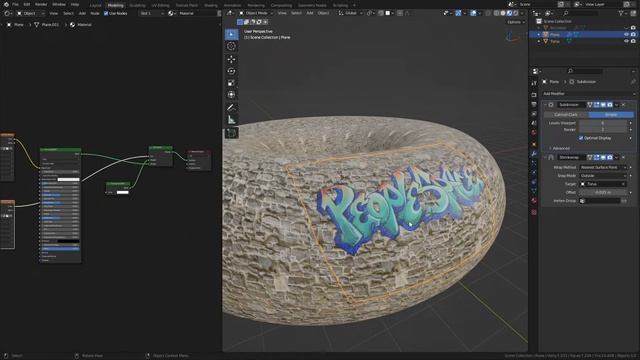
Task: Collapse the Subdivision modifier panel
Action: point(545,105)
